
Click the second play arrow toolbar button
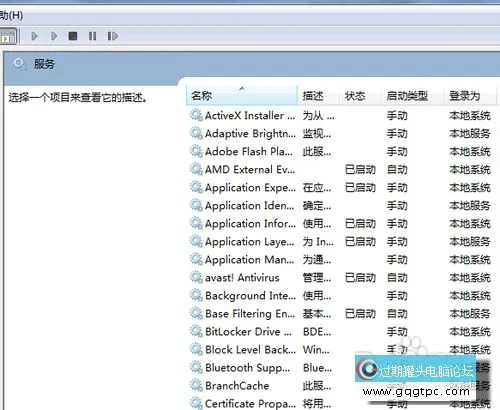pos(54,36)
